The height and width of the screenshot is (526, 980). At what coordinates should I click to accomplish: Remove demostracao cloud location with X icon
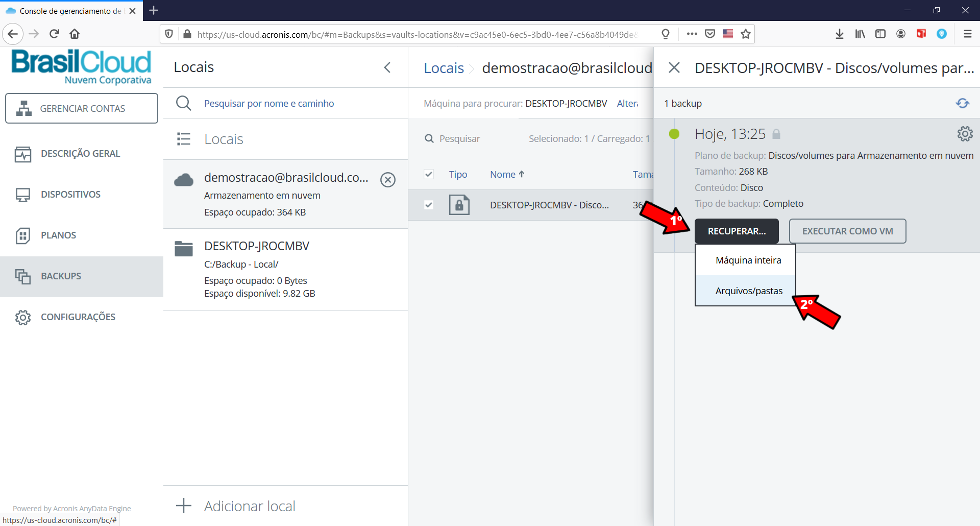(x=388, y=180)
